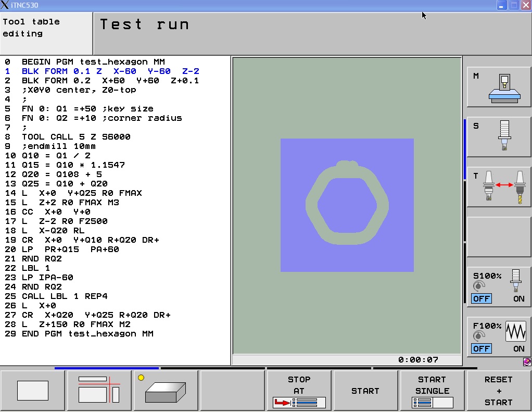This screenshot has height=412, width=532.
Task: Select the plan view rectangle softkey
Action: click(x=33, y=391)
